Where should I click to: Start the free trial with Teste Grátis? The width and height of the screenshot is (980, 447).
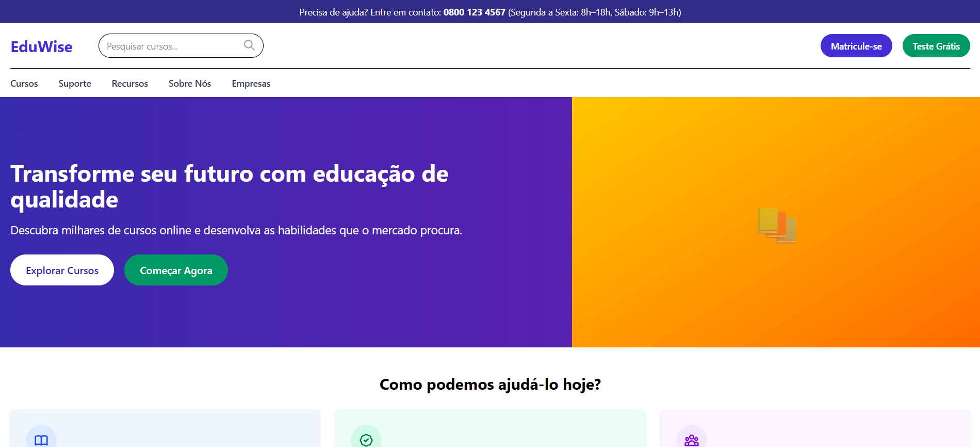[x=936, y=46]
